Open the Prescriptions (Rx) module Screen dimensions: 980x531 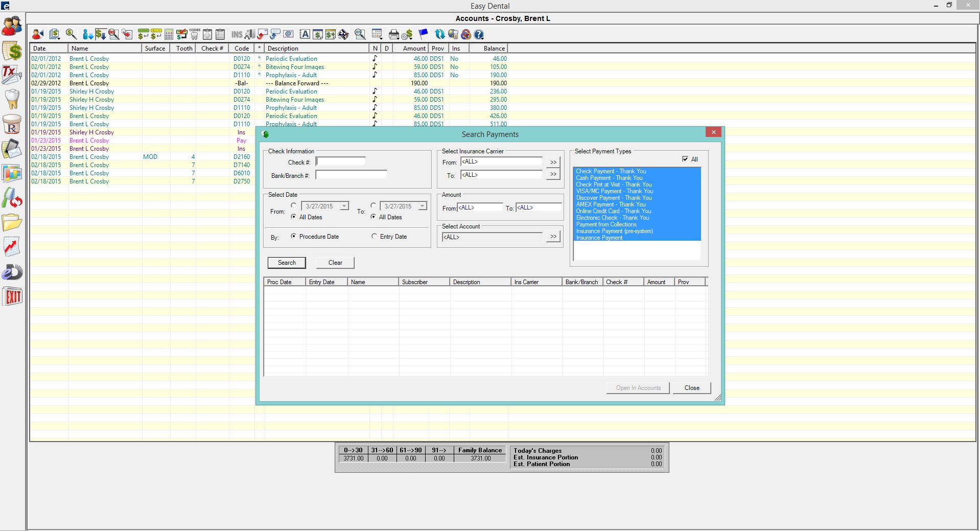[x=12, y=124]
